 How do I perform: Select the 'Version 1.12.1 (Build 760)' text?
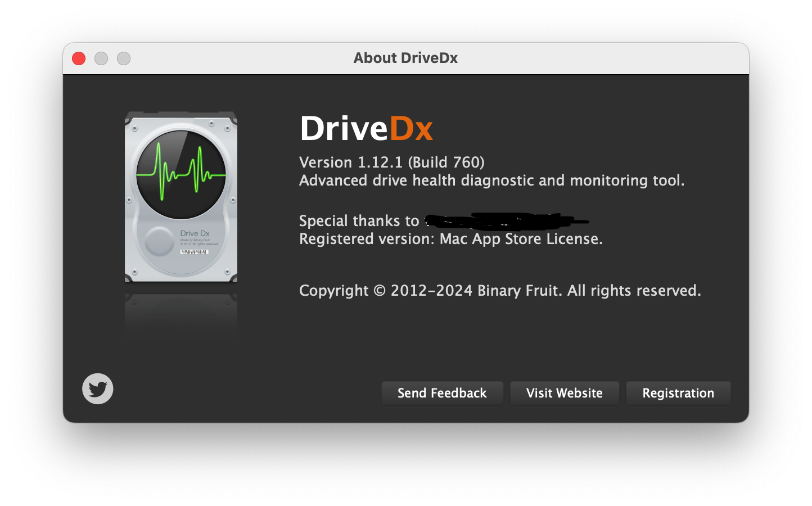(392, 162)
